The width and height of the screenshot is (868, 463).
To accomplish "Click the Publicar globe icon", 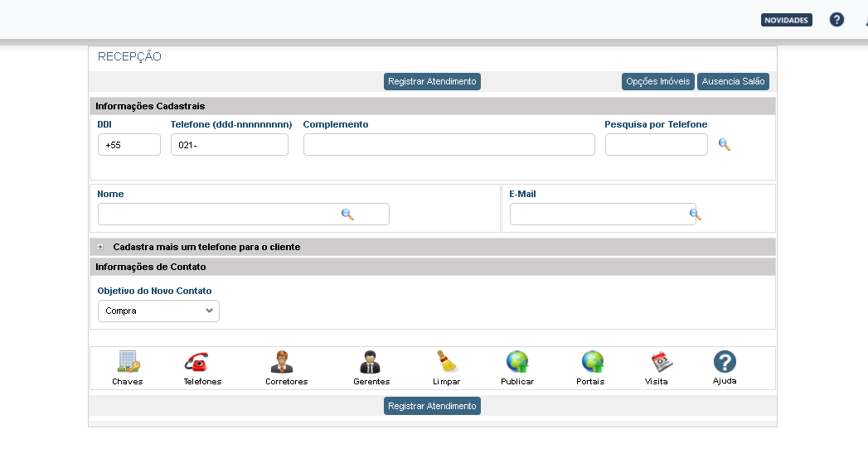I will coord(517,362).
